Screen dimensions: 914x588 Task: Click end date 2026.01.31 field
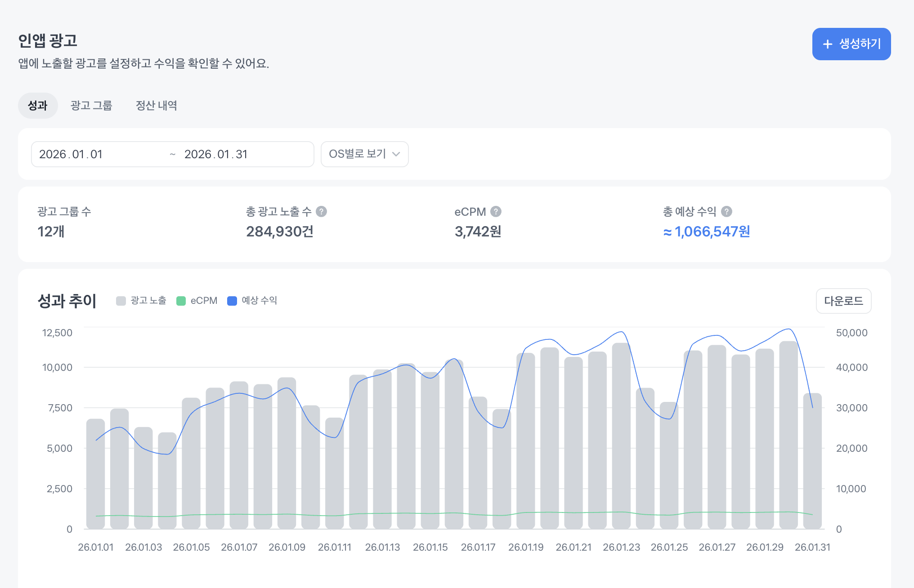point(216,154)
